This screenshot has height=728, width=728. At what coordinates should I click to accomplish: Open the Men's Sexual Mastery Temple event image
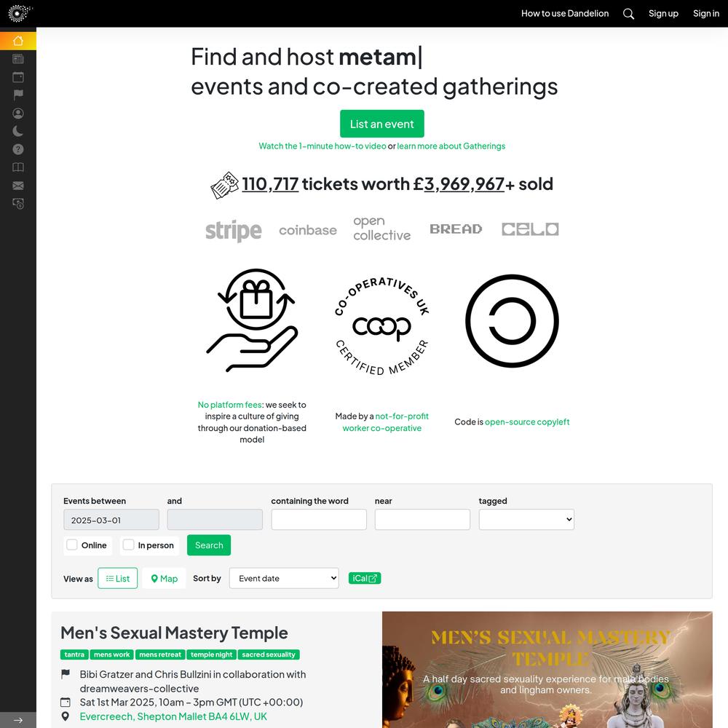pos(547,670)
